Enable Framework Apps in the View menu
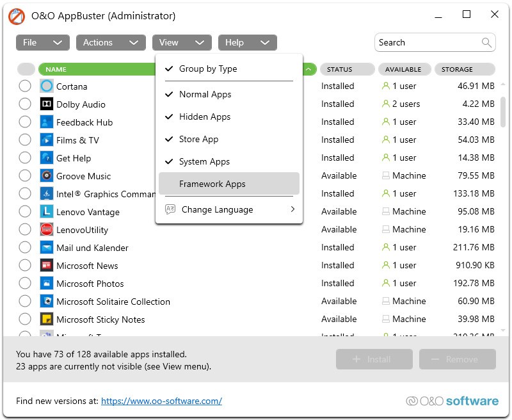The width and height of the screenshot is (512, 420). [x=229, y=184]
